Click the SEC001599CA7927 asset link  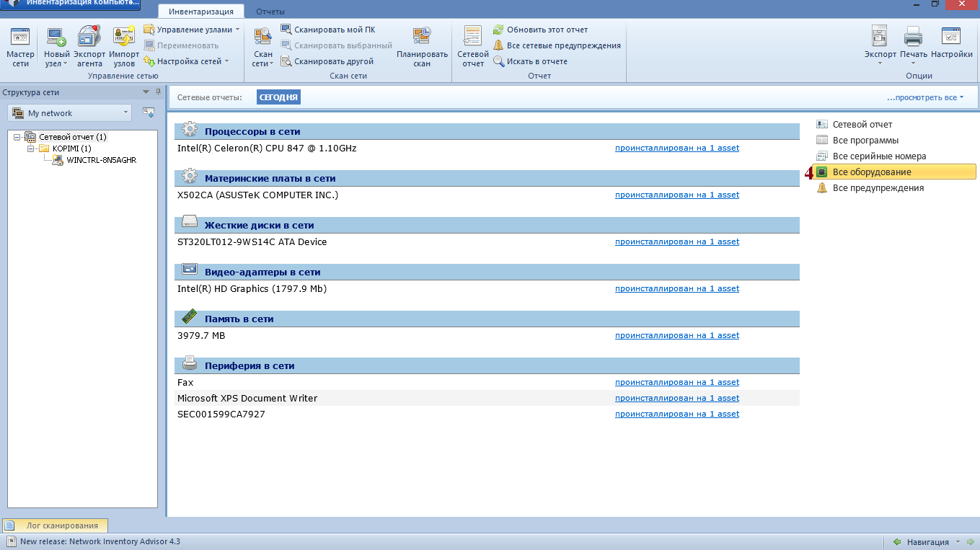[x=677, y=414]
